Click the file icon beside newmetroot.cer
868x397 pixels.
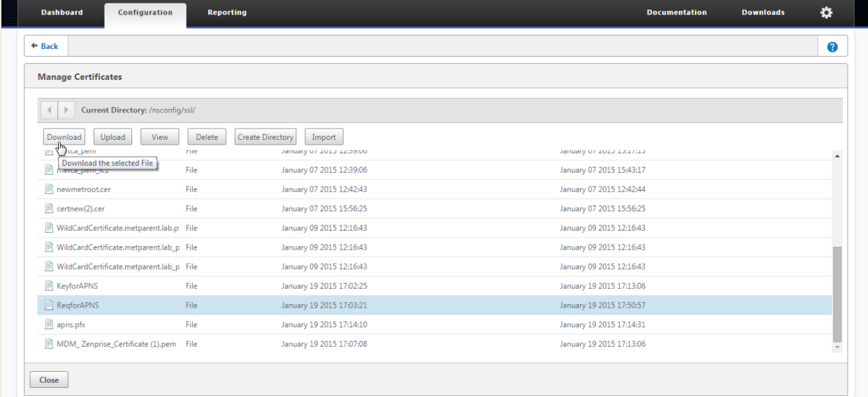(x=49, y=189)
